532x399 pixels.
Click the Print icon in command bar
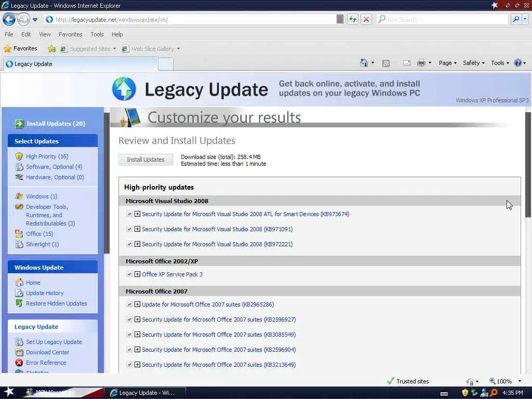(x=421, y=63)
